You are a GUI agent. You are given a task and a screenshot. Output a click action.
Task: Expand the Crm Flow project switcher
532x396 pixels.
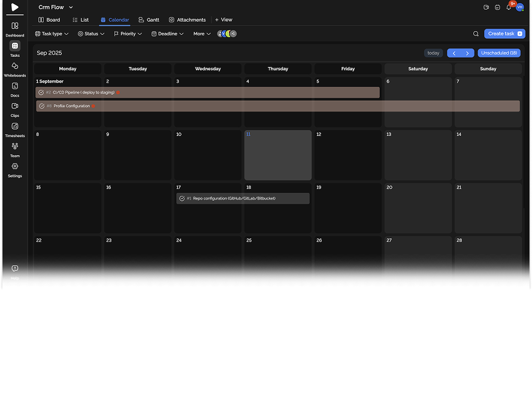56,7
